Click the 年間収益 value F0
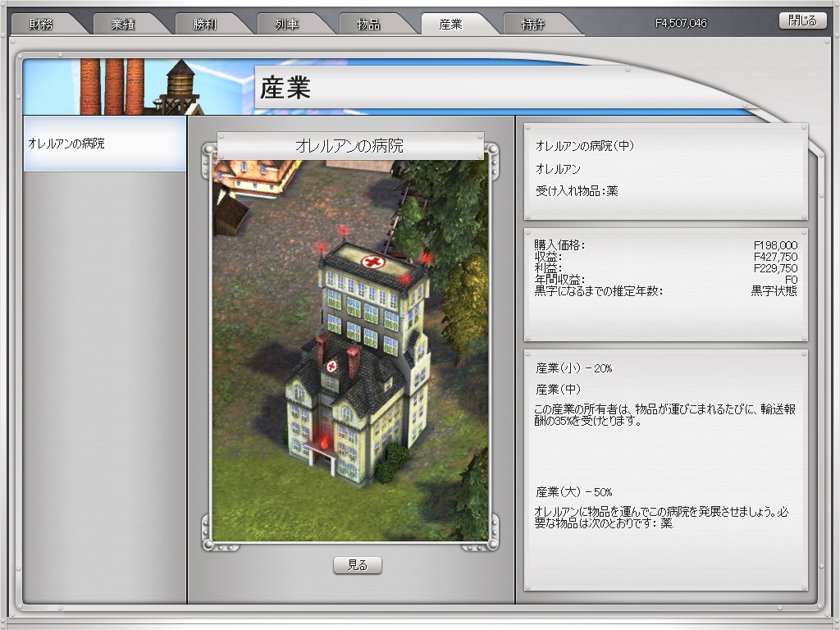The width and height of the screenshot is (840, 630). (791, 281)
